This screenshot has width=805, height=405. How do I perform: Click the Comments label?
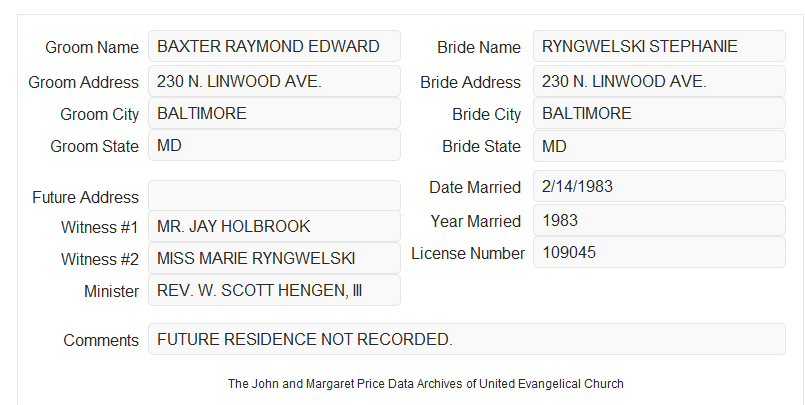click(x=101, y=340)
